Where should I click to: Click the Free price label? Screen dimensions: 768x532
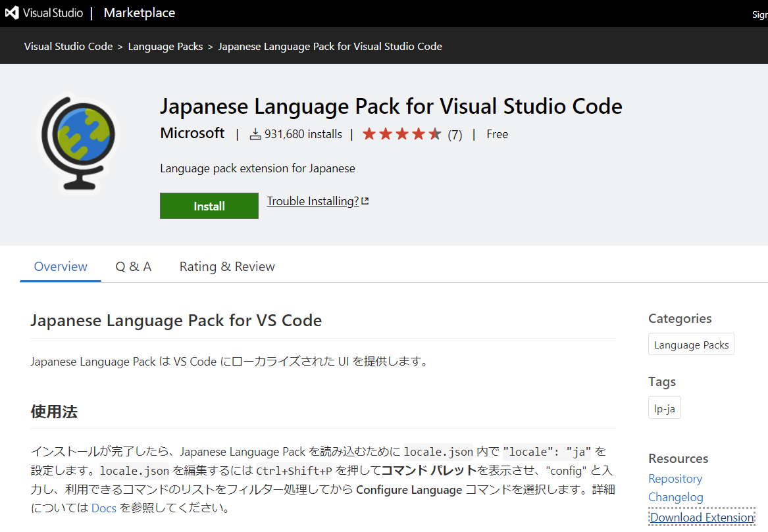pyautogui.click(x=497, y=134)
